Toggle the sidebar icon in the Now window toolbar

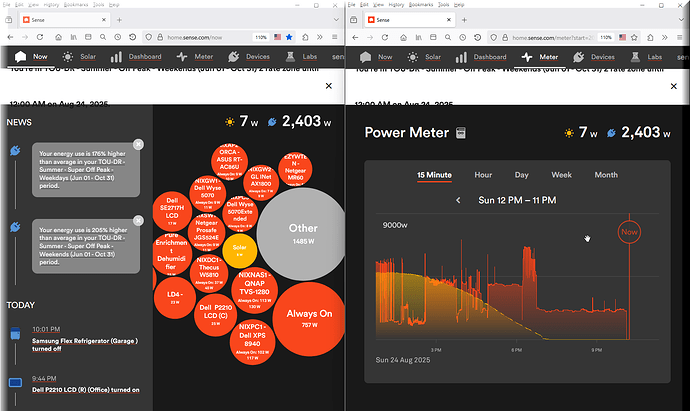coord(88,37)
